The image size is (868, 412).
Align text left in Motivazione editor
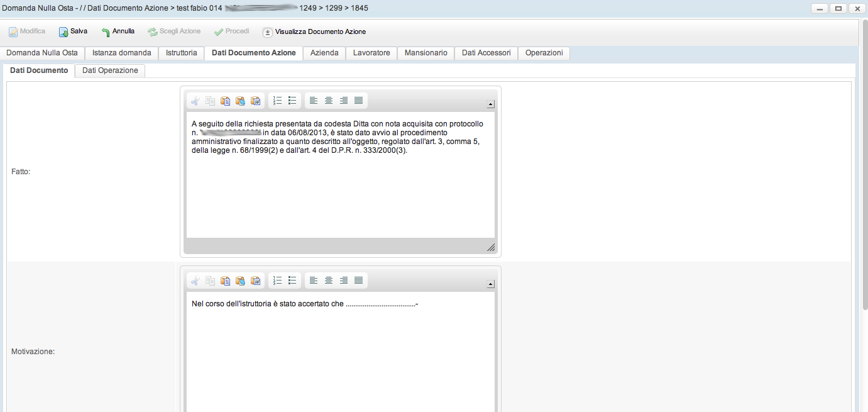(x=313, y=281)
